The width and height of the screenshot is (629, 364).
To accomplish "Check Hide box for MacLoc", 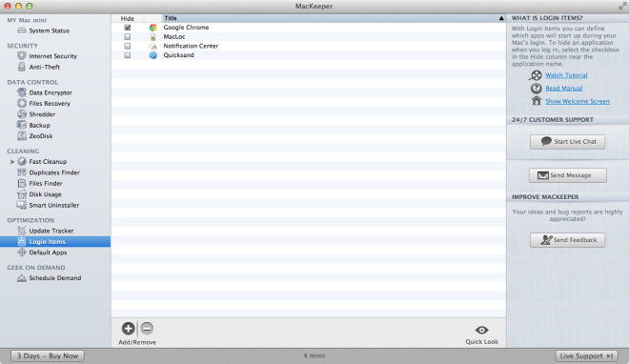I will (x=128, y=37).
